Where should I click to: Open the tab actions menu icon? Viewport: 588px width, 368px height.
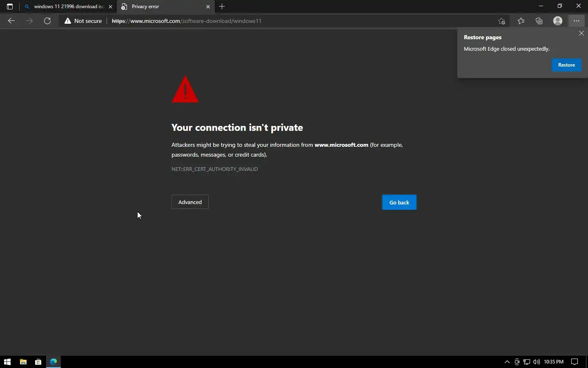(x=10, y=7)
